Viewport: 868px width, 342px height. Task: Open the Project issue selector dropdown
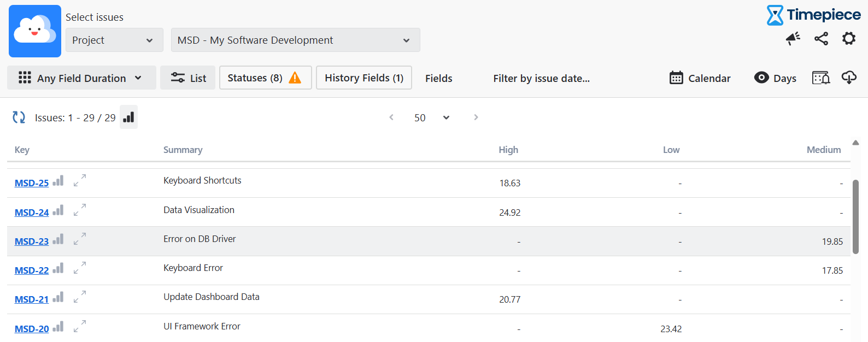[x=114, y=40]
